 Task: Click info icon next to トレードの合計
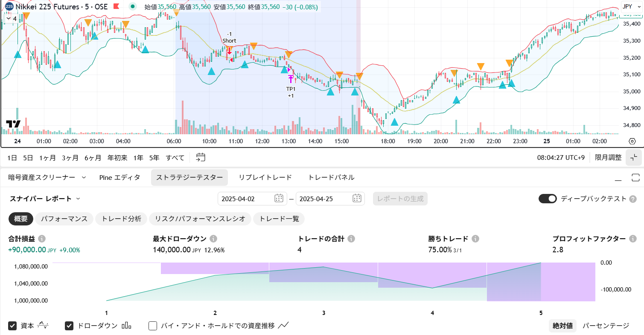[351, 239]
